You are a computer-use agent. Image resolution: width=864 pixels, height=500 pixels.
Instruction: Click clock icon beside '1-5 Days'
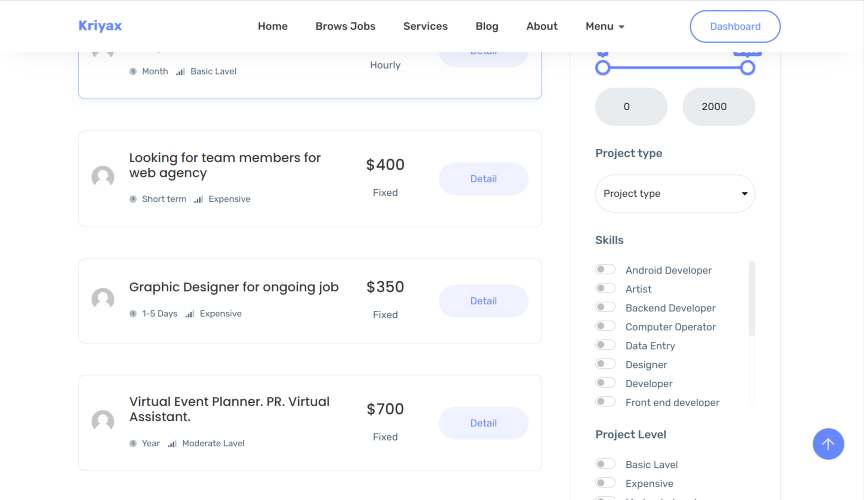click(x=133, y=314)
